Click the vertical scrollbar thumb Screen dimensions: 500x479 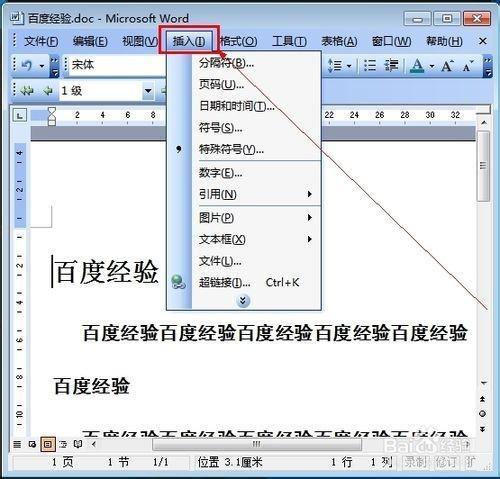[x=483, y=166]
